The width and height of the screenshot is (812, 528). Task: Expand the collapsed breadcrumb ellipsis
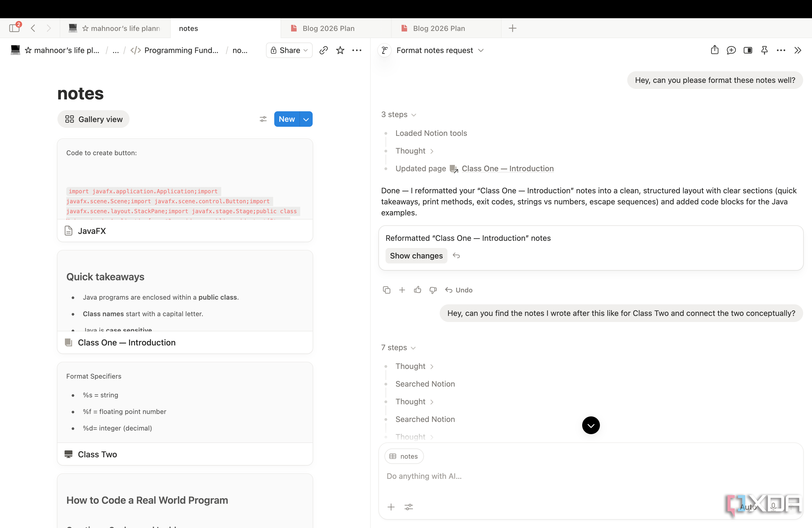pos(116,50)
